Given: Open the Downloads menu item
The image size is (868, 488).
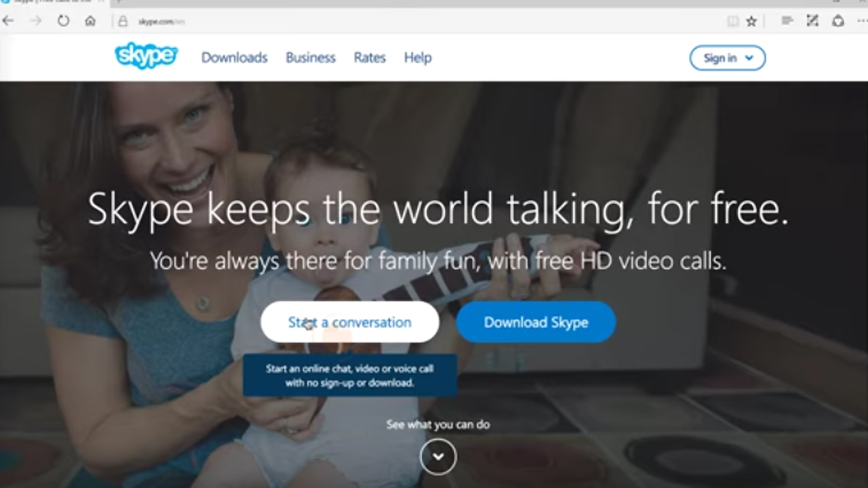Looking at the screenshot, I should coord(235,58).
